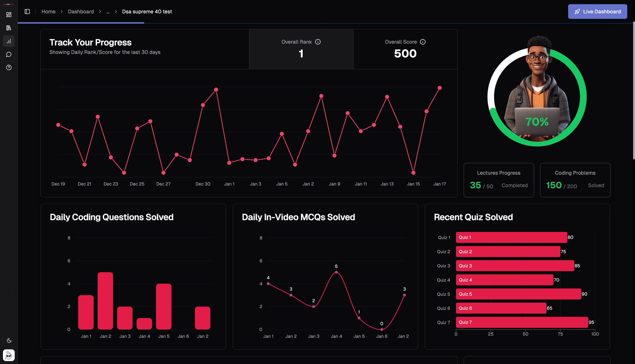The image size is (635, 364).
Task: Open the chat bubble sidebar icon
Action: [x=9, y=55]
